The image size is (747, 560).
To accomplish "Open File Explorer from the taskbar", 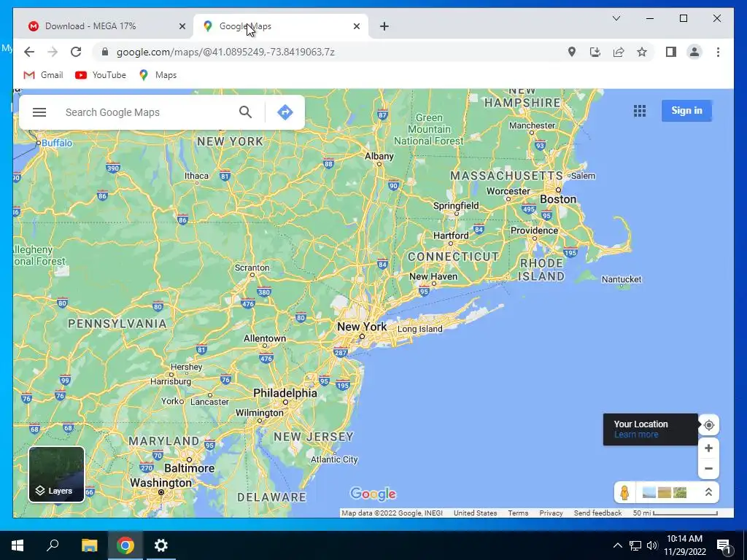I will click(x=89, y=545).
